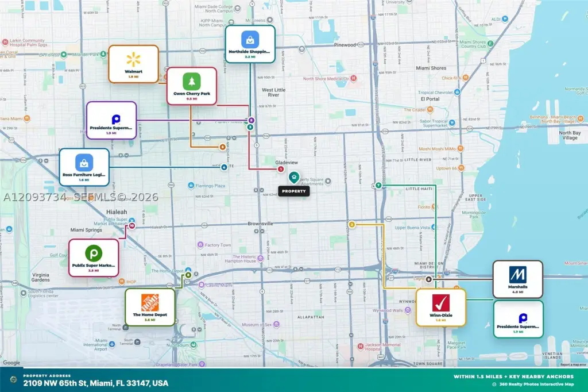Click the Liberty Square Apartments pin
Screen dimensions: 588x392
[x=328, y=182]
